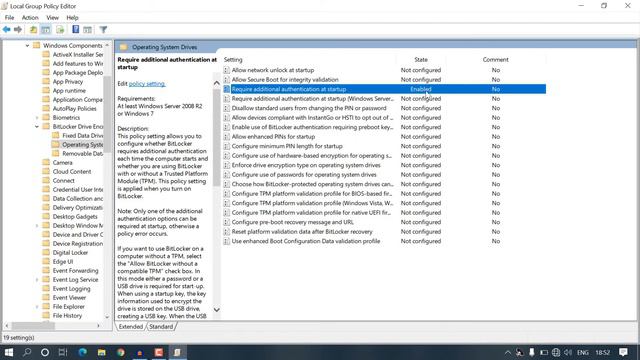Open the Help menu
Viewport: 640px width, 360px height.
click(72, 18)
